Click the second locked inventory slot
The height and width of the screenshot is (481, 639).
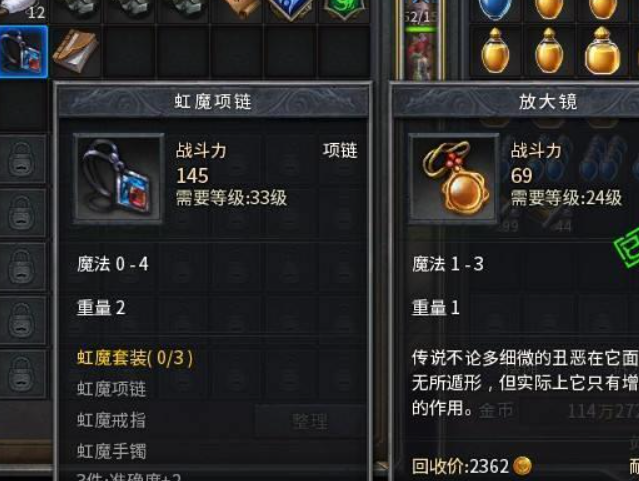coord(22,213)
